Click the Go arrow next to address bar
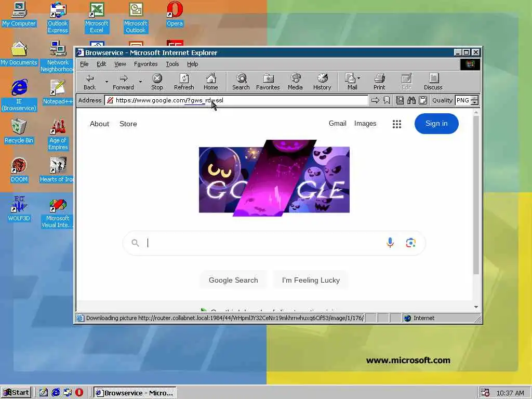This screenshot has height=399, width=532. (x=375, y=100)
